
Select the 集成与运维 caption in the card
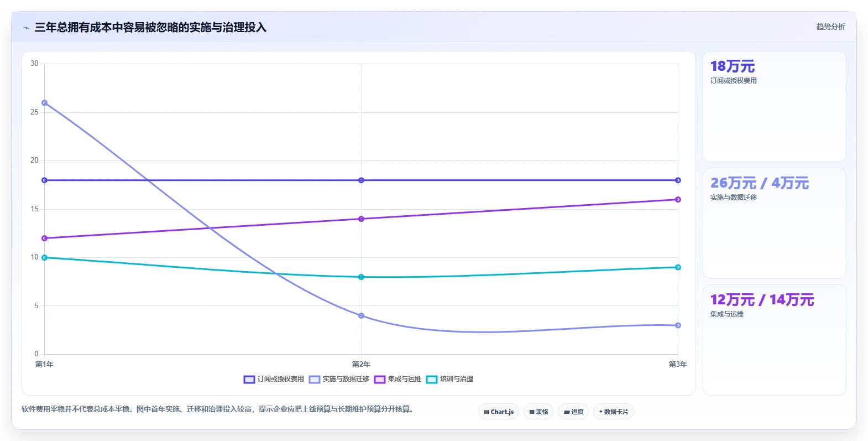pos(727,314)
